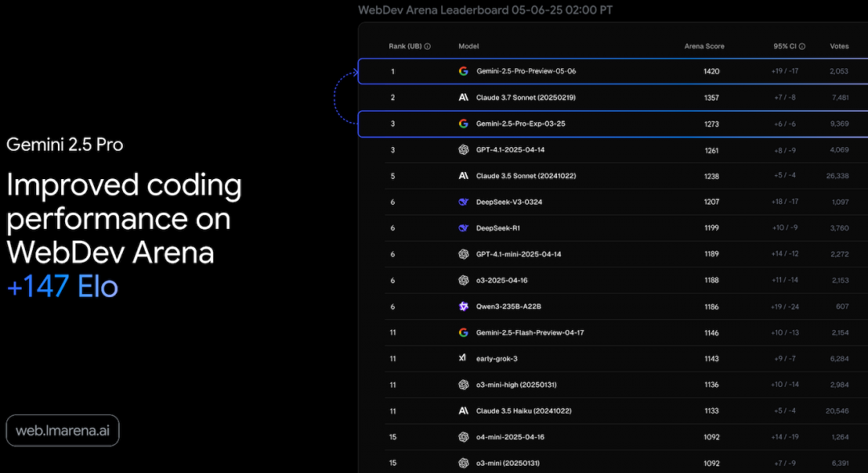Select the Arena Score value 1357
The width and height of the screenshot is (868, 473).
click(711, 97)
